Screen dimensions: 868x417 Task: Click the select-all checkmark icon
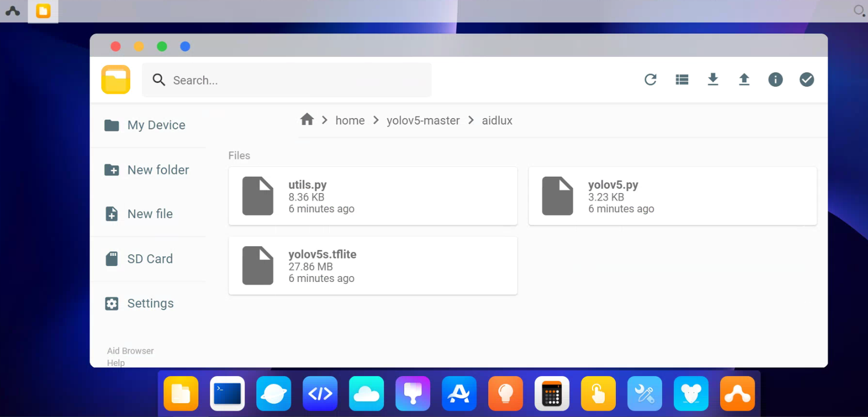click(x=807, y=80)
